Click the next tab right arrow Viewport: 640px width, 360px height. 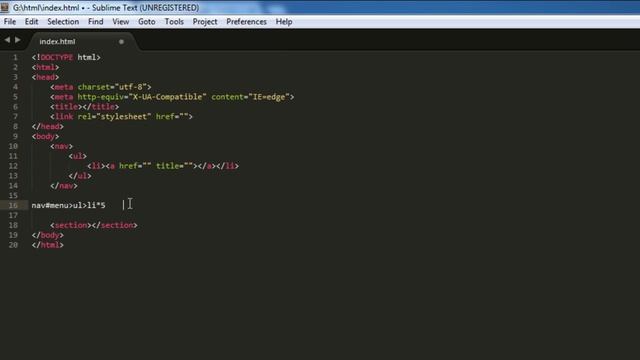(x=18, y=40)
